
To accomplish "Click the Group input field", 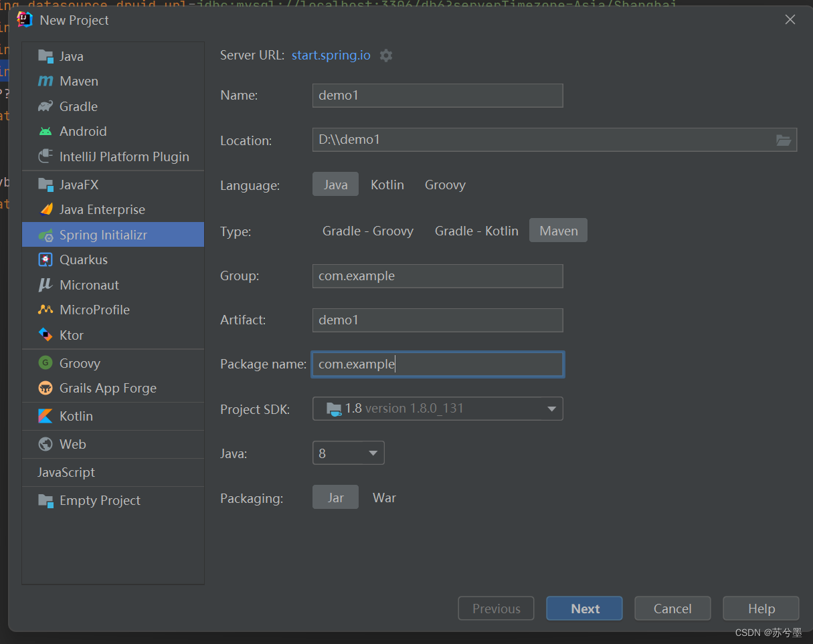I will pos(438,276).
